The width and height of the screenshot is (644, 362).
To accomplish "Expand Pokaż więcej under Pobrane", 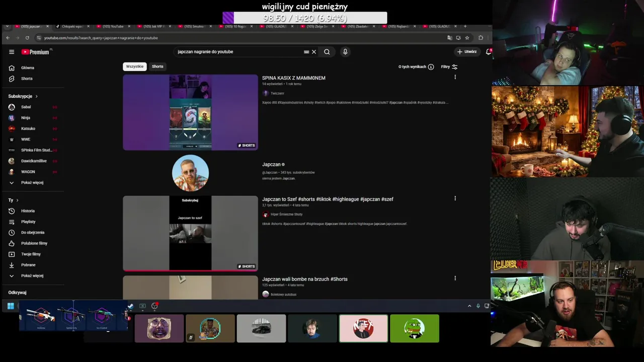I will (x=33, y=276).
